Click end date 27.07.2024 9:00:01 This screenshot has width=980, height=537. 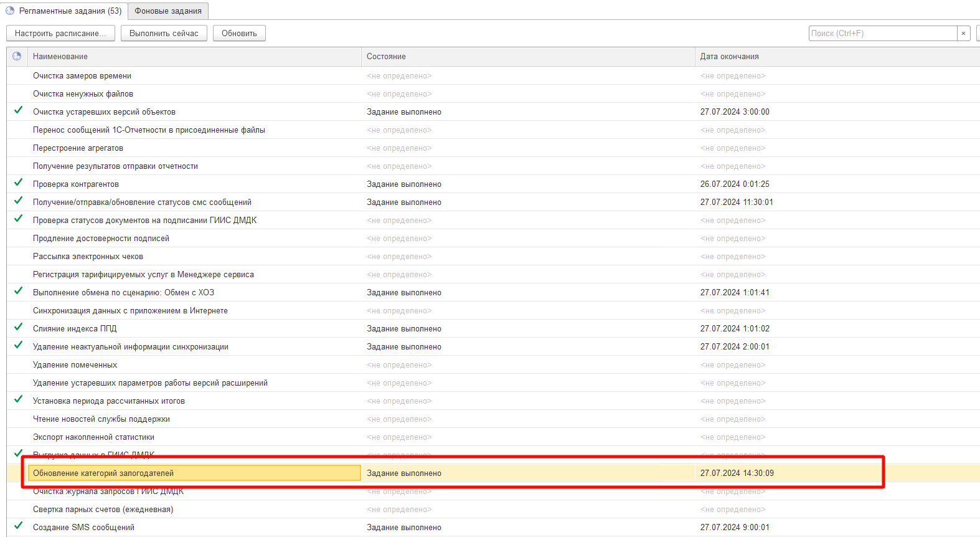pos(735,527)
